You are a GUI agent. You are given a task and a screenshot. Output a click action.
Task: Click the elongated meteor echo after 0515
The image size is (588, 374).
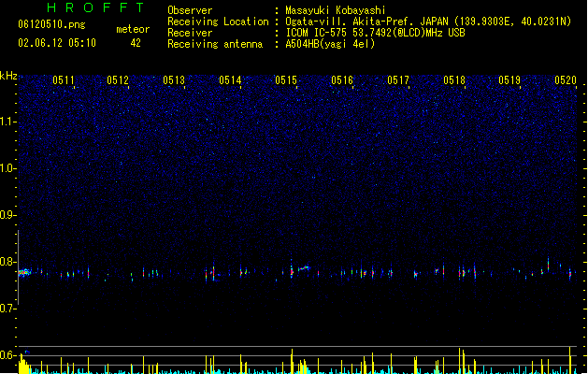click(x=304, y=268)
